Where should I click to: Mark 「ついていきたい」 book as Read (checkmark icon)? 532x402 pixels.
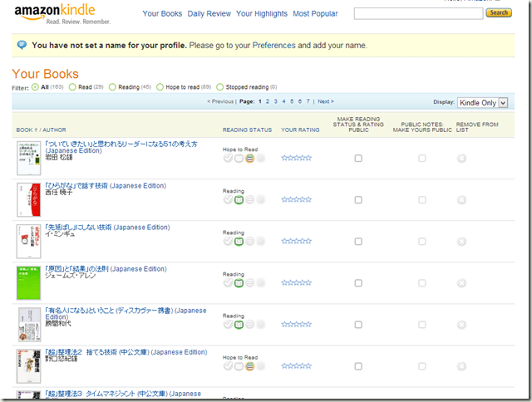(x=228, y=158)
